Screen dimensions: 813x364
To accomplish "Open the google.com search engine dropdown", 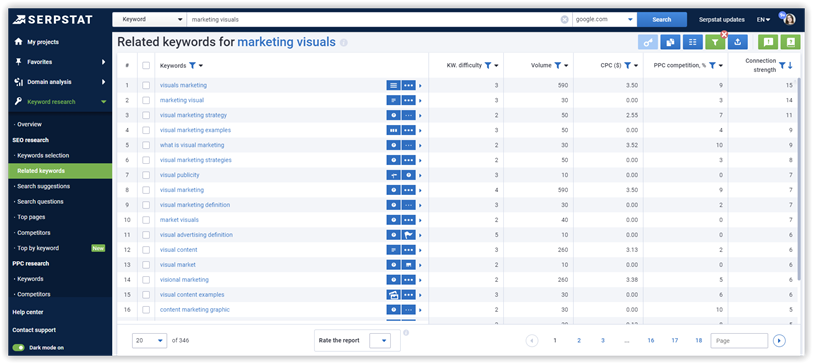I will [604, 20].
